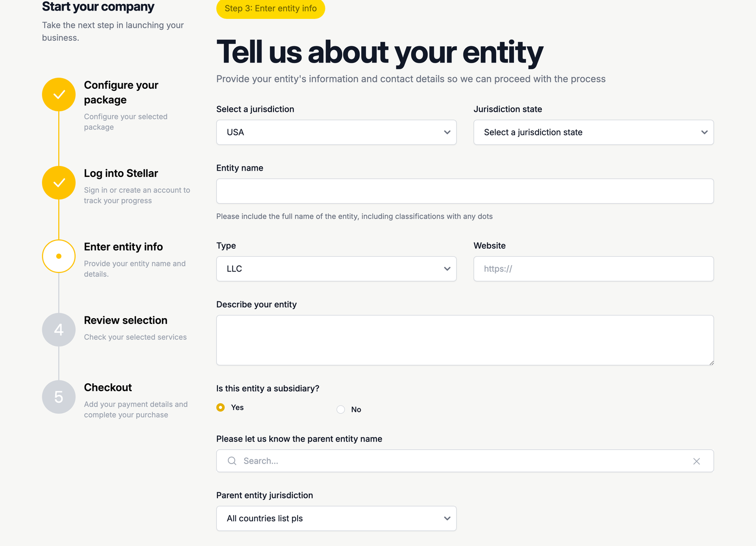Click into the Entity name field

pos(465,191)
